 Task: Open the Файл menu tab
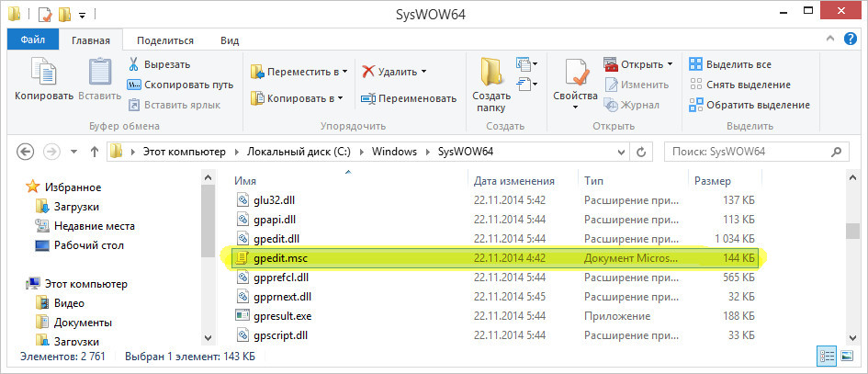pos(33,40)
